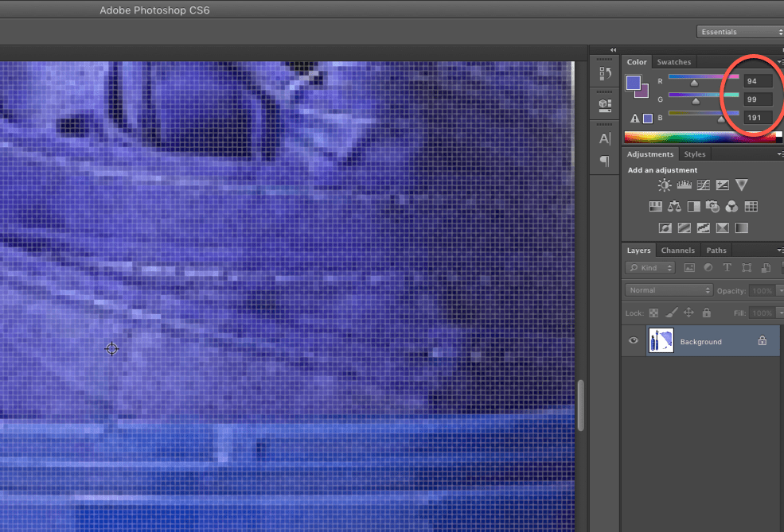Click the R value input field

click(758, 81)
